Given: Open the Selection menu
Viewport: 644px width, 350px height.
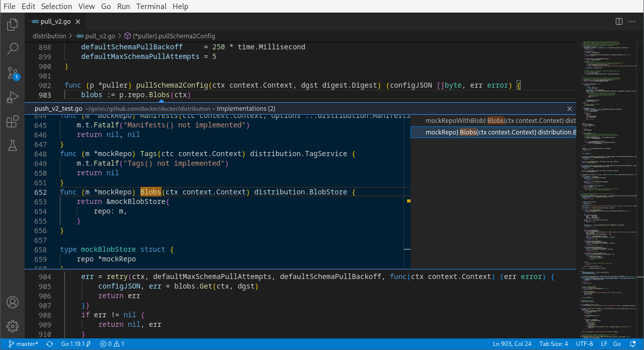Looking at the screenshot, I should click(56, 6).
